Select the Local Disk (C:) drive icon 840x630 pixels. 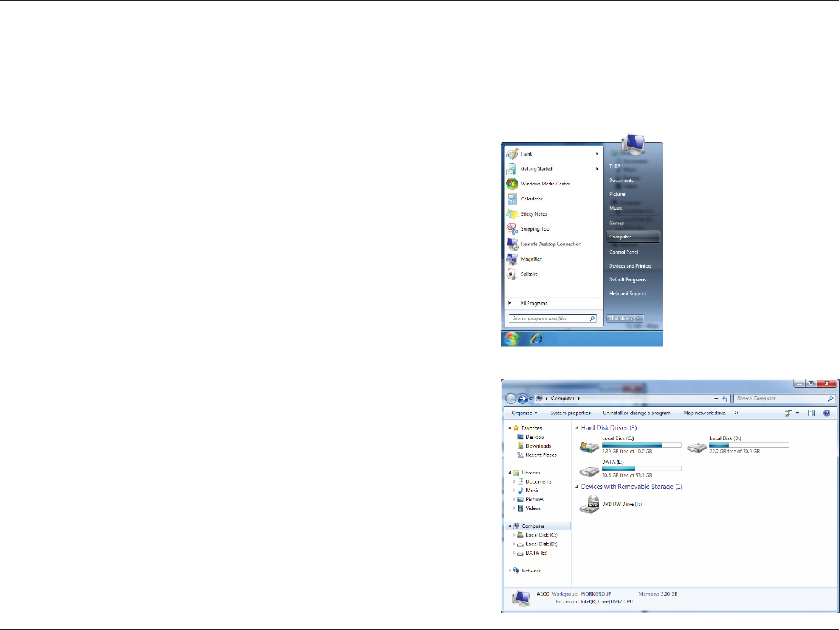point(589,446)
